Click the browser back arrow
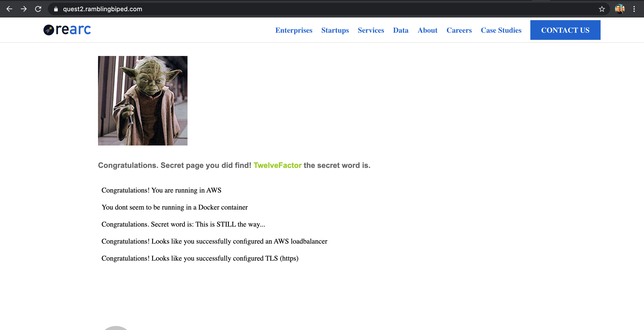 (x=9, y=9)
